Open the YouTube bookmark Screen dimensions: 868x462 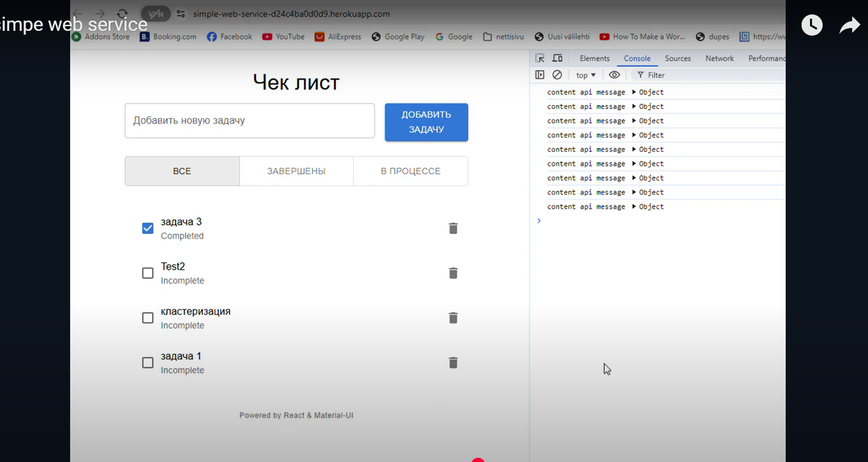click(x=283, y=36)
